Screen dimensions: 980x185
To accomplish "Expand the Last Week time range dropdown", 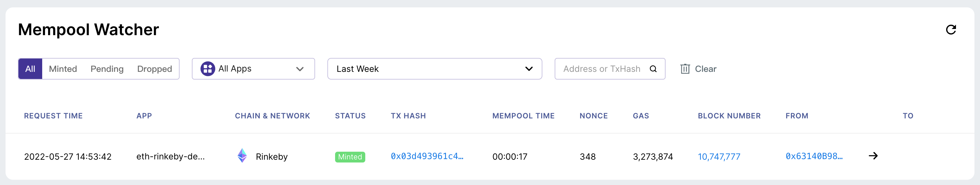I will 435,69.
